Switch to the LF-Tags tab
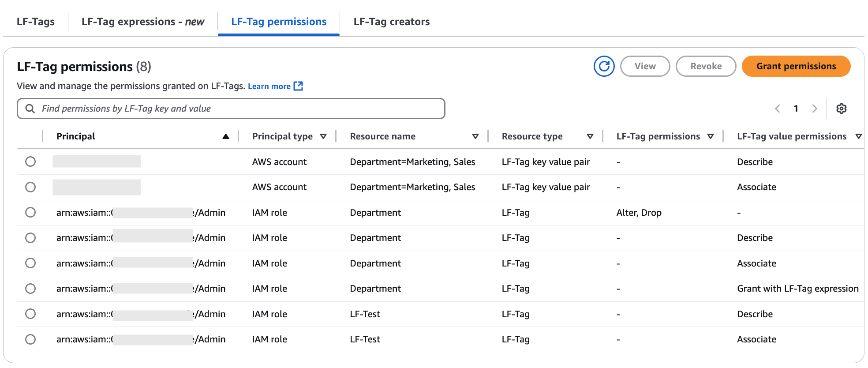 pyautogui.click(x=36, y=22)
